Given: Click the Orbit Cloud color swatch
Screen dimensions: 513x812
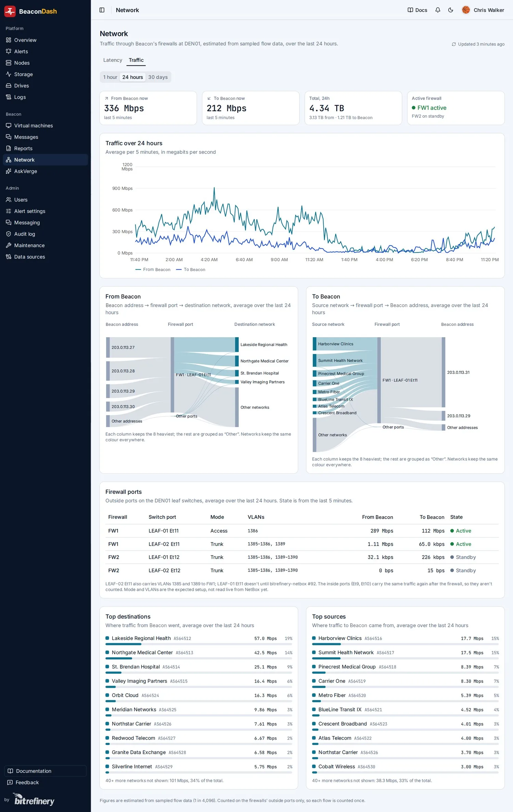Looking at the screenshot, I should pos(107,695).
